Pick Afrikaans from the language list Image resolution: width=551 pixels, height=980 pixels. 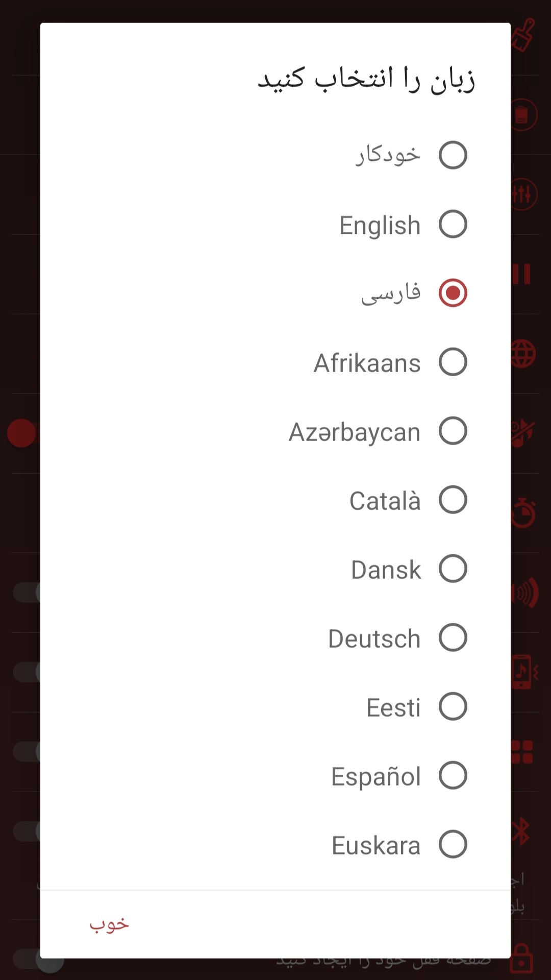(x=453, y=362)
